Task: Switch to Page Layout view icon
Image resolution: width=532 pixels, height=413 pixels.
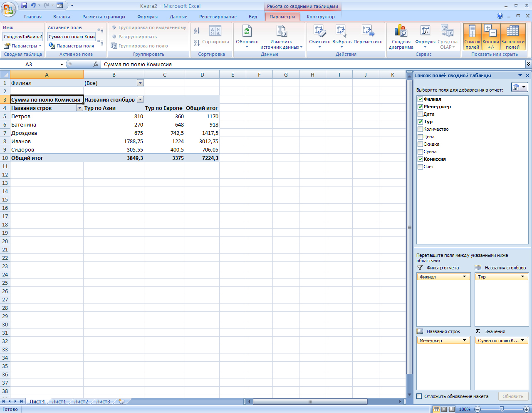Action: coord(443,409)
